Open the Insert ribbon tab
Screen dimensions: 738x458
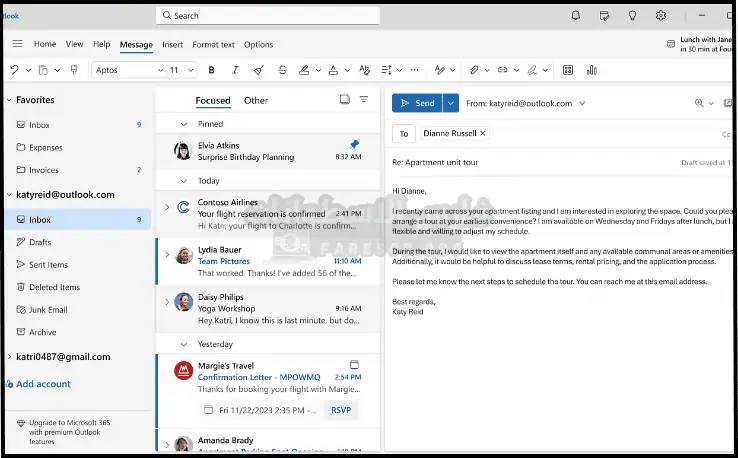(x=172, y=44)
